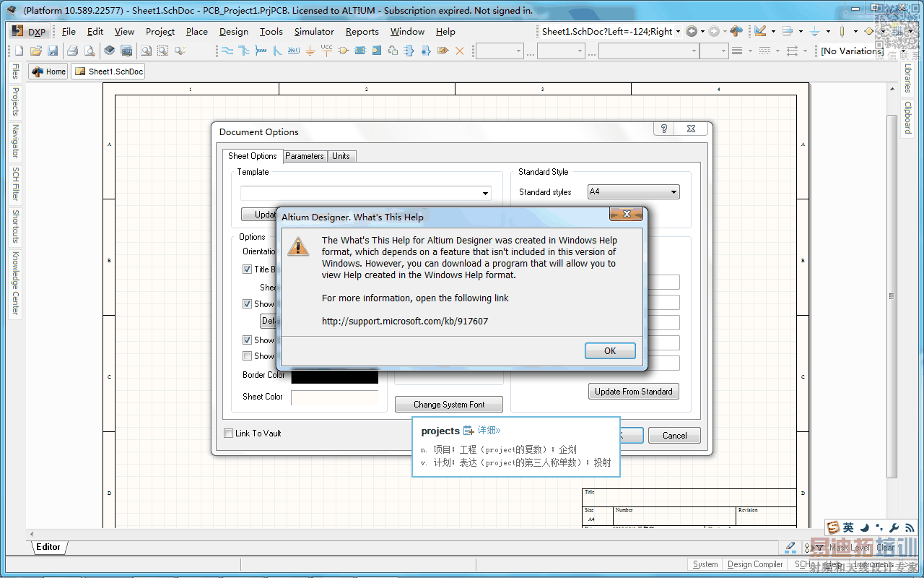The width and height of the screenshot is (924, 578).
Task: Click the VCC power port icon
Action: 326,51
